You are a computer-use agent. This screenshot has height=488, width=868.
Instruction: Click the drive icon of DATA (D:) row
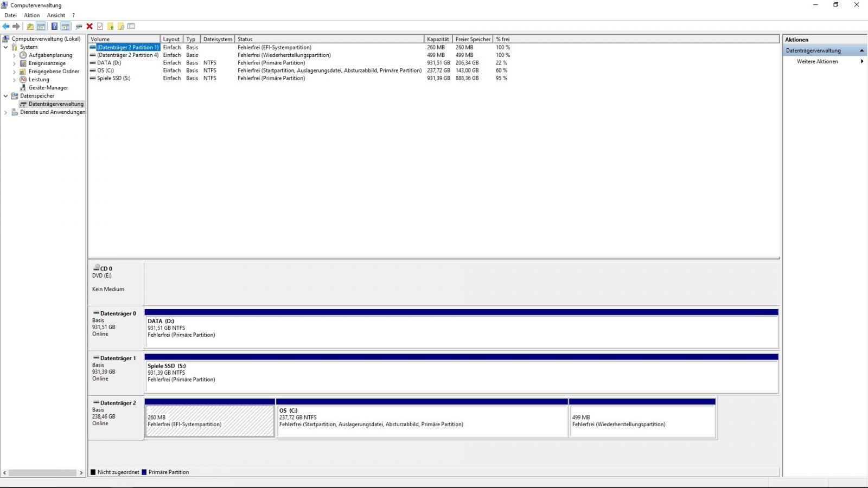tap(93, 63)
